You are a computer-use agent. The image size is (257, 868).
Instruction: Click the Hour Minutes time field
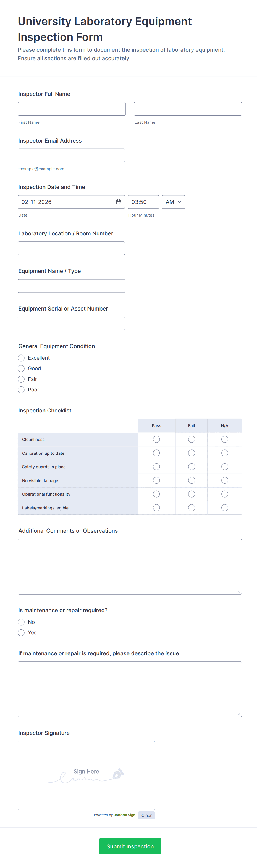pyautogui.click(x=143, y=202)
